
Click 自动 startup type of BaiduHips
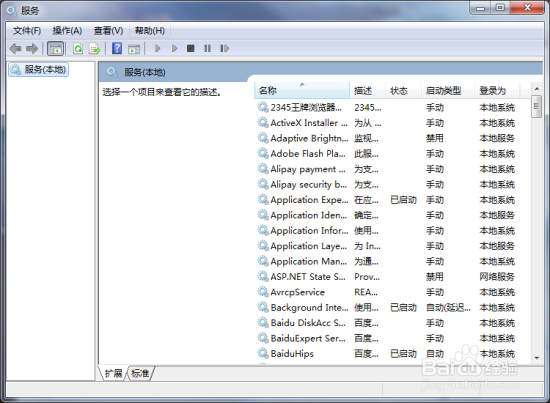[435, 354]
